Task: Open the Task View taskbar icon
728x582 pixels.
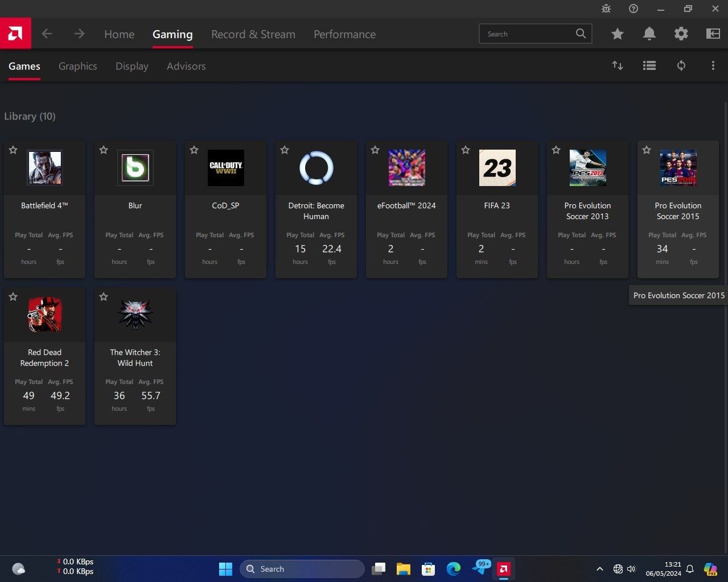Action: (379, 569)
